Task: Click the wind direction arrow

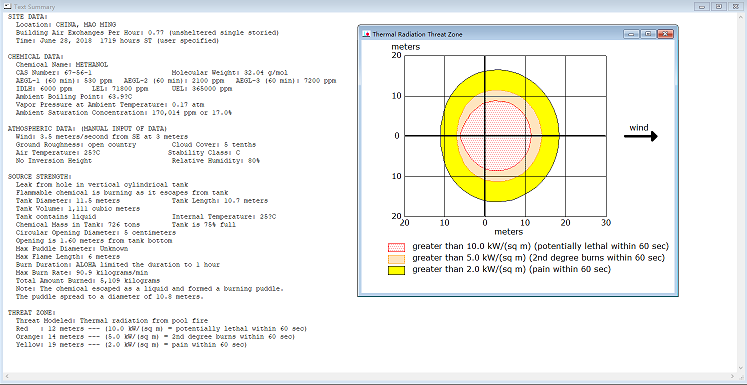Action: coord(641,136)
